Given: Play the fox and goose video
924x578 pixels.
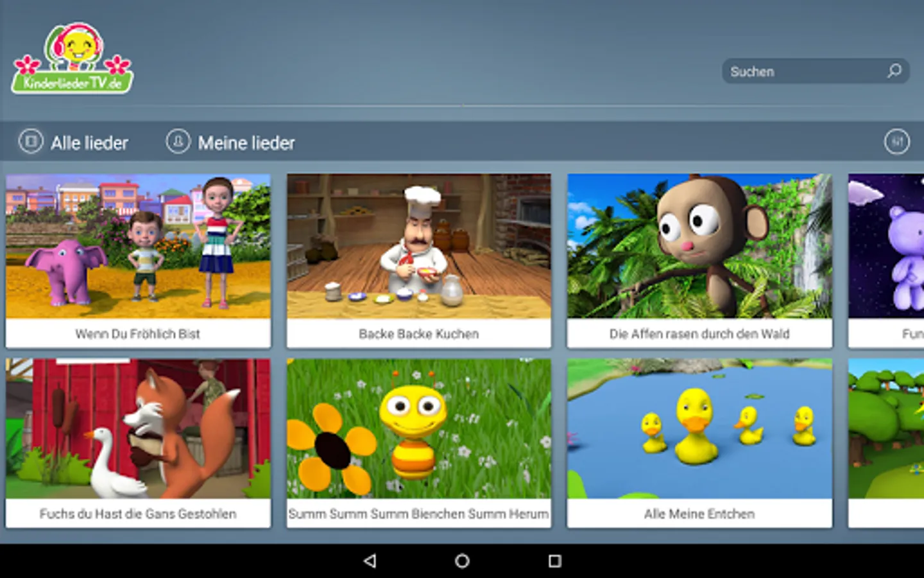Looking at the screenshot, I should (138, 428).
